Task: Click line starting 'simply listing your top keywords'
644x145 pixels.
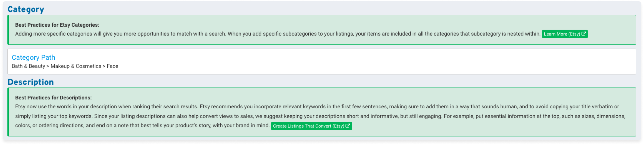Action: click(320, 116)
